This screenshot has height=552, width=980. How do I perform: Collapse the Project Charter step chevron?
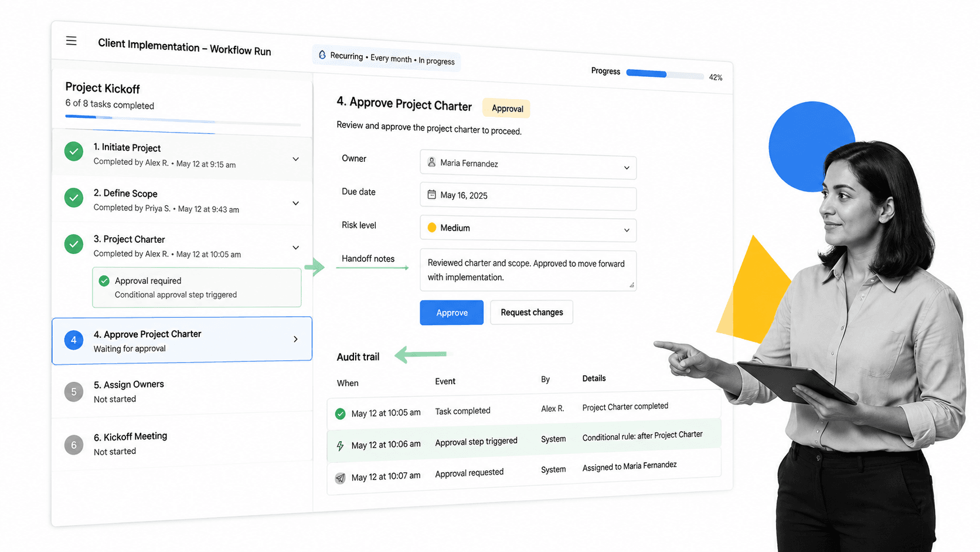tap(296, 248)
